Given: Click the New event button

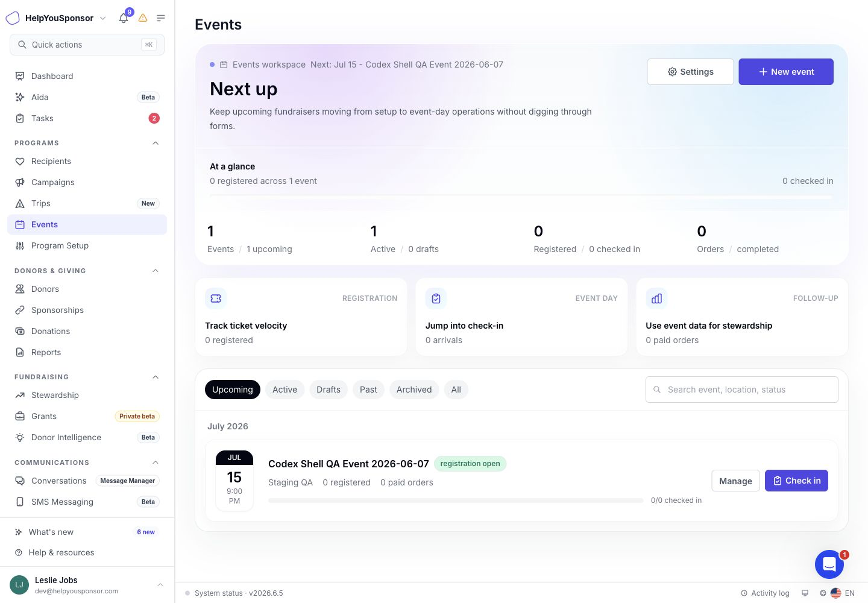Looking at the screenshot, I should 786,72.
